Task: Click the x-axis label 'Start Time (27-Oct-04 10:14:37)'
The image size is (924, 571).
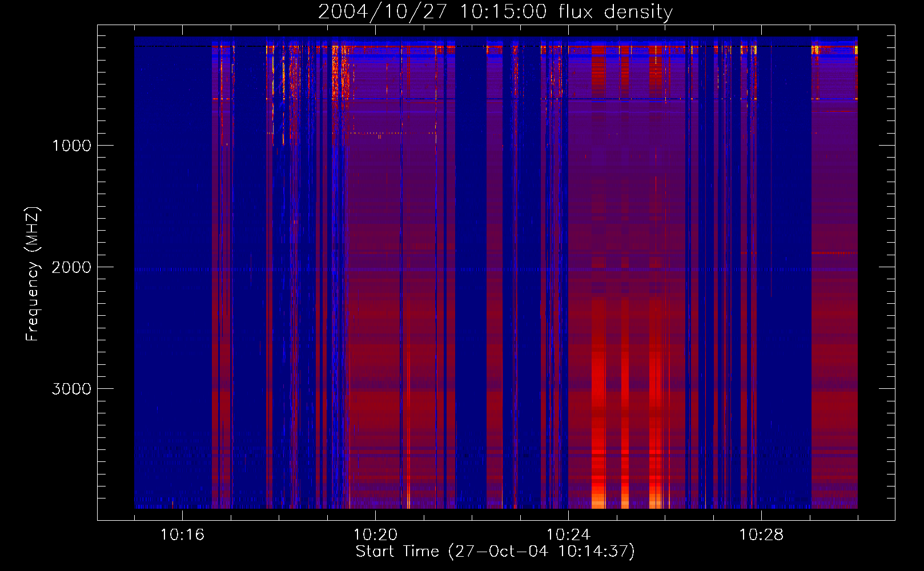Action: pyautogui.click(x=495, y=552)
